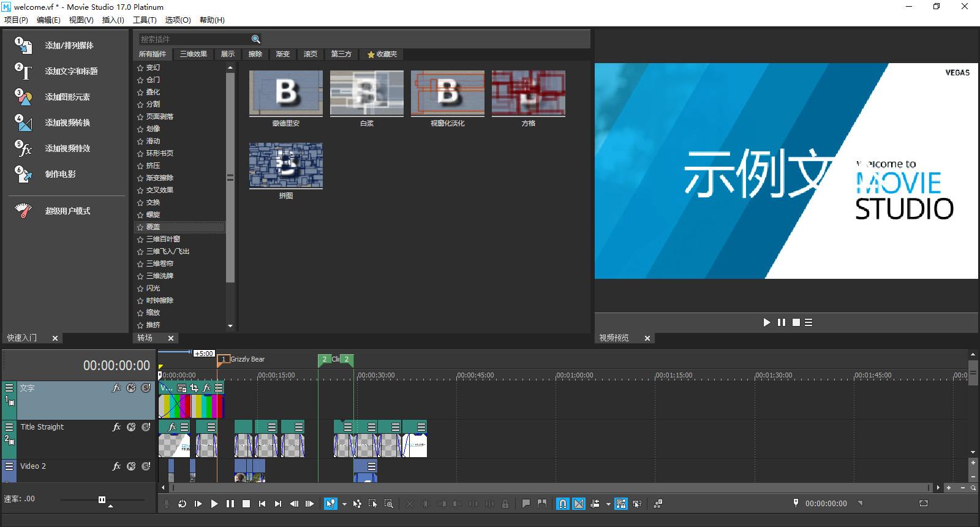Image resolution: width=980 pixels, height=527 pixels.
Task: Play the timeline from the start
Action: click(x=198, y=504)
